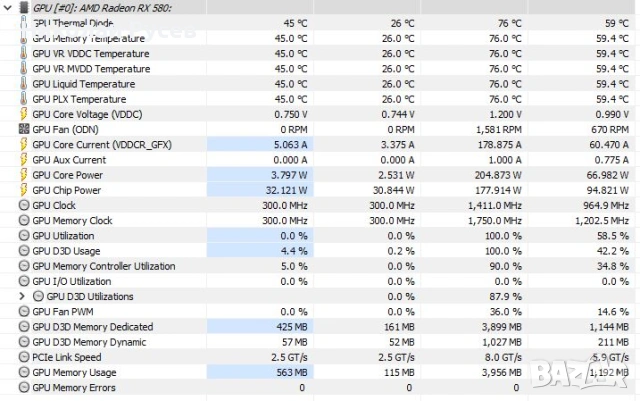Click circle icon of GPU D3D Usage
This screenshot has height=401, width=640.
tap(24, 251)
